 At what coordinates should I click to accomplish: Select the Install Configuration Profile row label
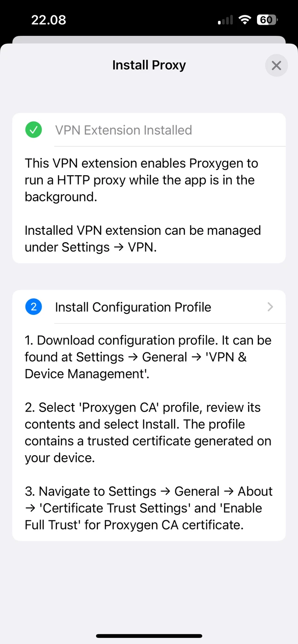point(133,307)
